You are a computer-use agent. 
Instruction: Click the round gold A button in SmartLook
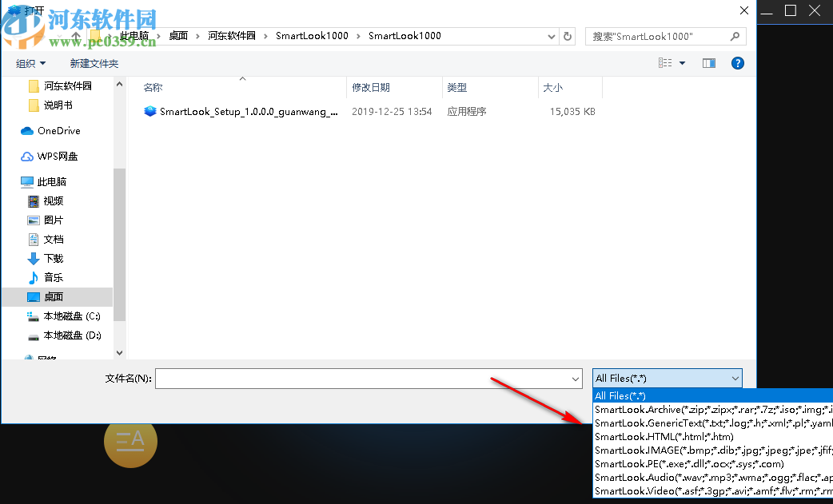pyautogui.click(x=130, y=442)
